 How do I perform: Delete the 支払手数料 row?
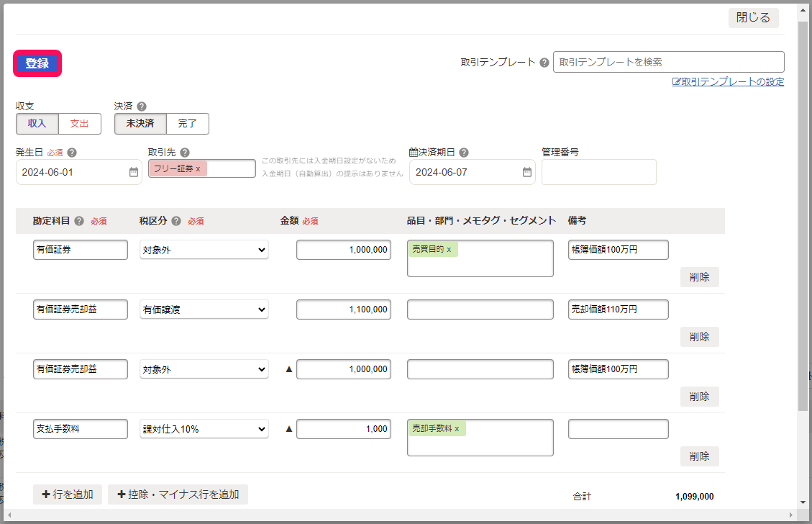click(700, 456)
